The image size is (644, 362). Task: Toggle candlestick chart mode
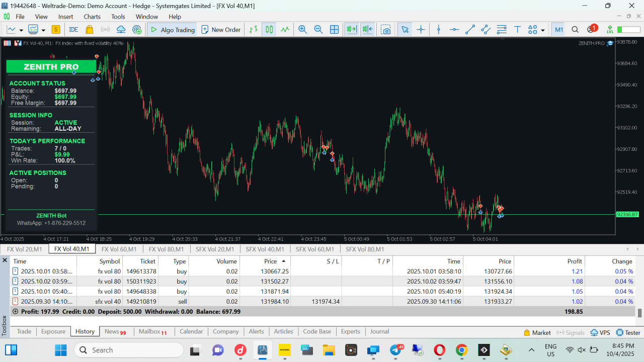269,30
